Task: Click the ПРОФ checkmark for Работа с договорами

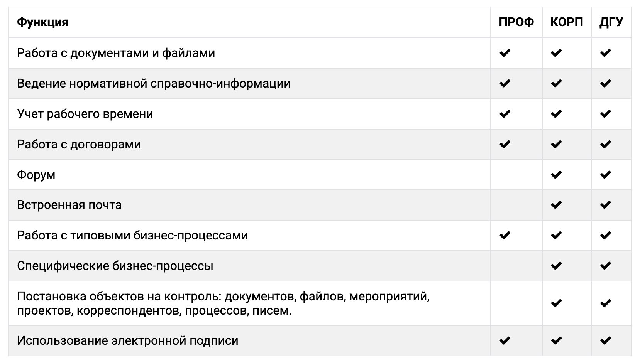Action: (505, 144)
